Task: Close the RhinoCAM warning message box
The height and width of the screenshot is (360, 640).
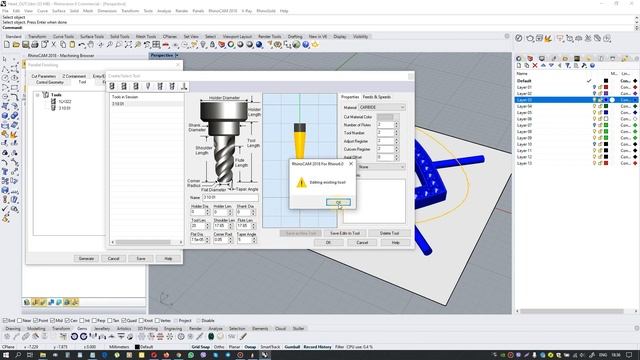Action: tap(351, 164)
